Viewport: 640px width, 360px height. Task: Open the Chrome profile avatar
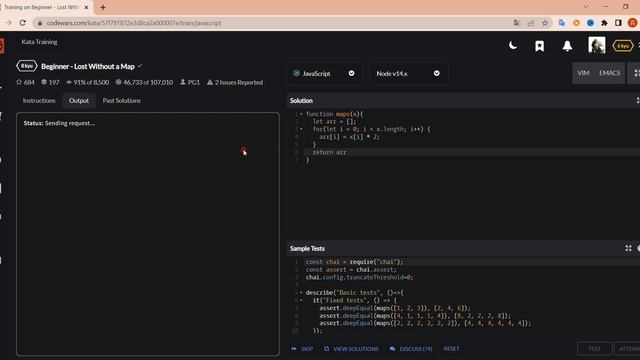(x=633, y=23)
